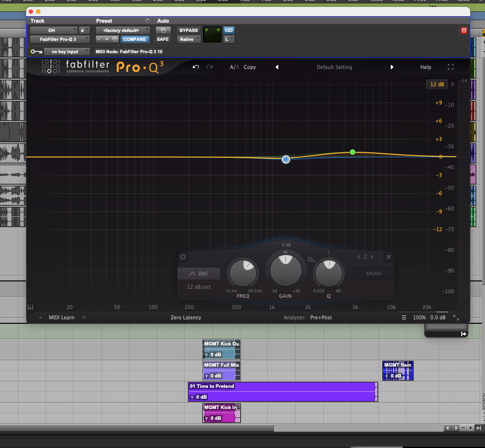Click resize icon in Pro-Q bottom corner
The image size is (485, 448).
point(456,317)
